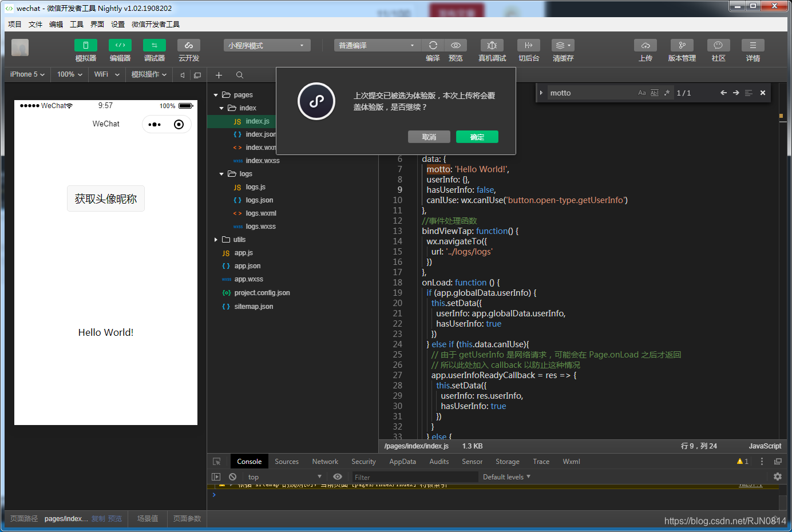This screenshot has height=532, width=792.
Task: Close the find widget
Action: pos(762,93)
